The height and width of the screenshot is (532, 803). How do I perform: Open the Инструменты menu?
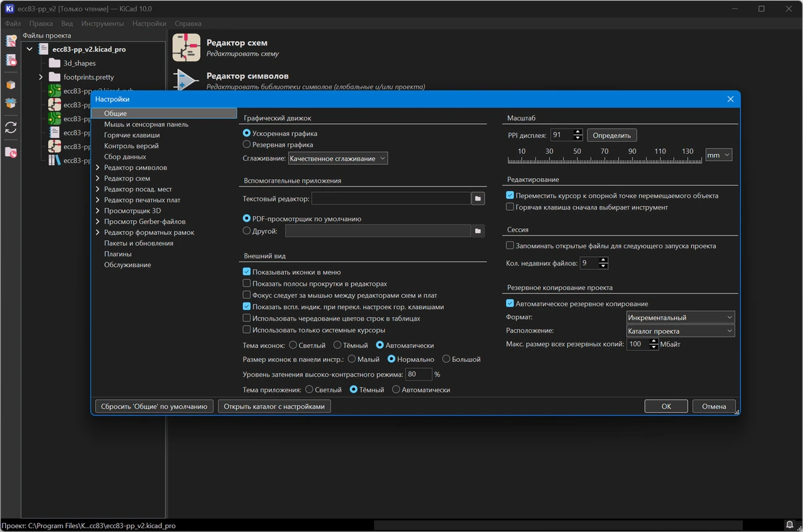(x=102, y=23)
